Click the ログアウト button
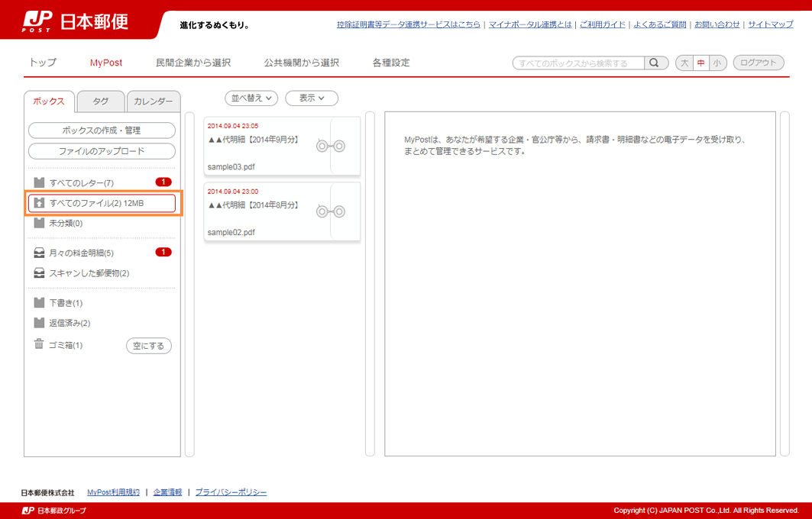Screen dimensions: 812x519 pos(758,63)
